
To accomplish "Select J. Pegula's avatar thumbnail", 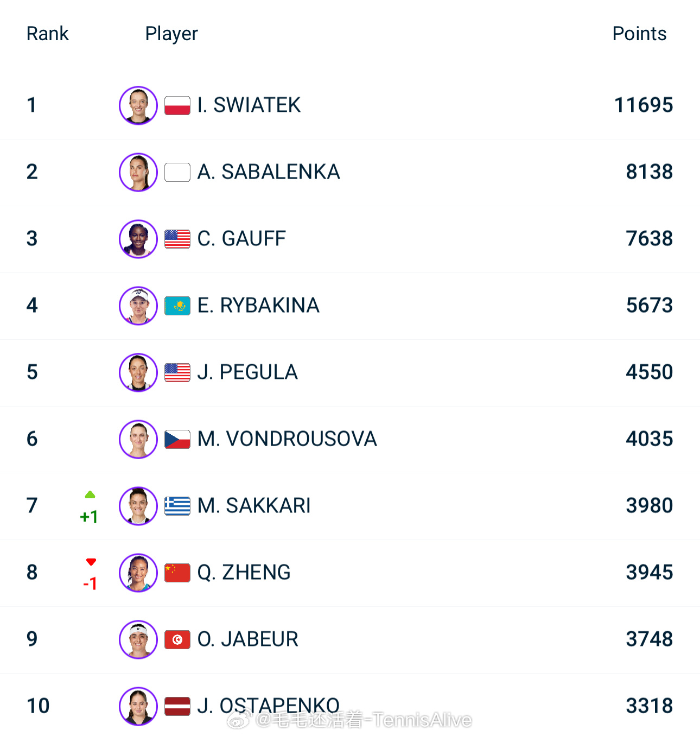I will click(138, 372).
